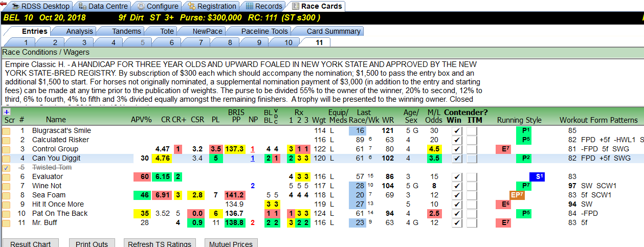The height and width of the screenshot is (247, 644).
Task: Select race number 8 tab
Action: click(x=230, y=42)
